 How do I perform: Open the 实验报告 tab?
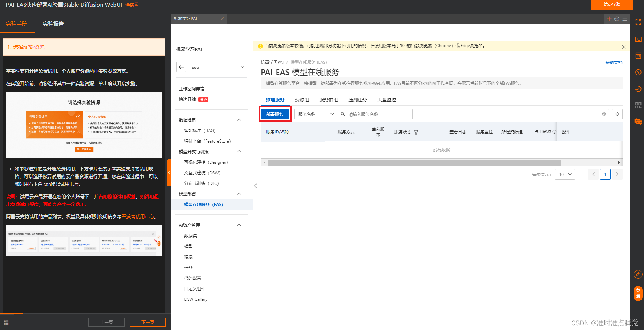[x=53, y=24]
